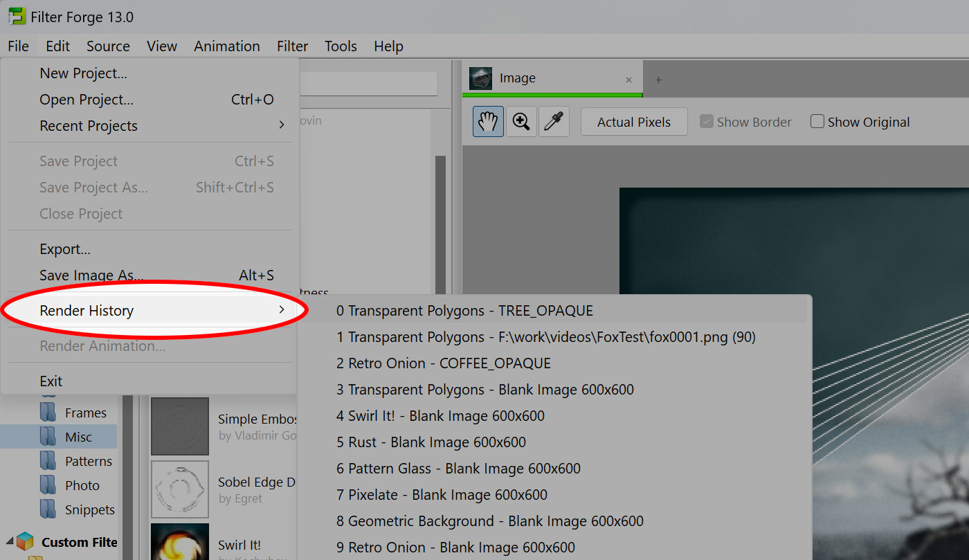
Task: Collapse the Custom Filters tree node
Action: [x=9, y=542]
